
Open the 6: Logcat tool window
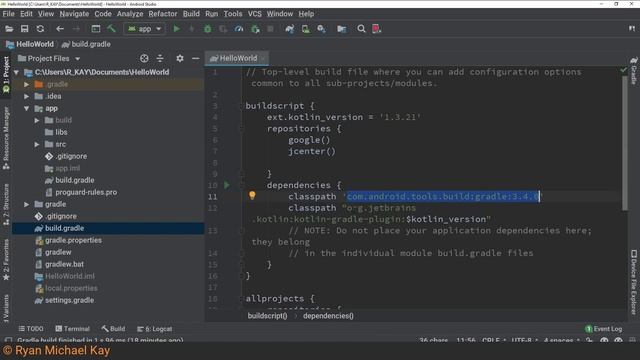pos(154,329)
